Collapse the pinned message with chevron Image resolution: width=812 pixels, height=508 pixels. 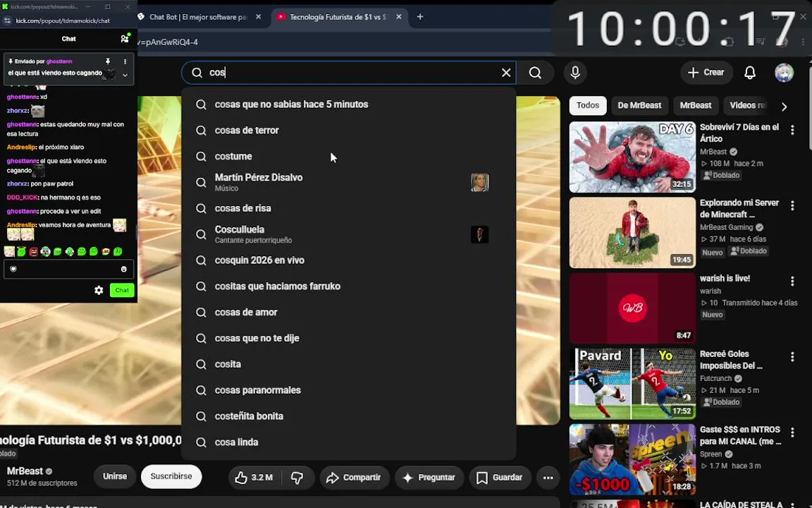click(125, 75)
